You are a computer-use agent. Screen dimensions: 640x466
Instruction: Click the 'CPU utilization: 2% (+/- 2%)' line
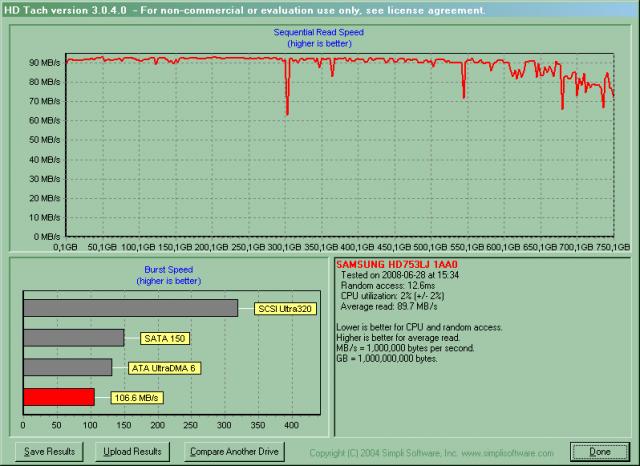(392, 296)
